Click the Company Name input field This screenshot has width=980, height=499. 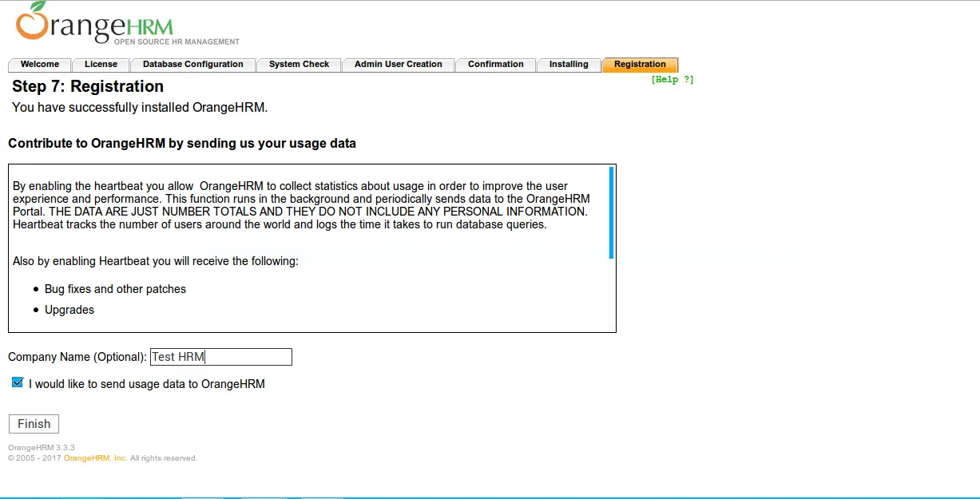[221, 357]
